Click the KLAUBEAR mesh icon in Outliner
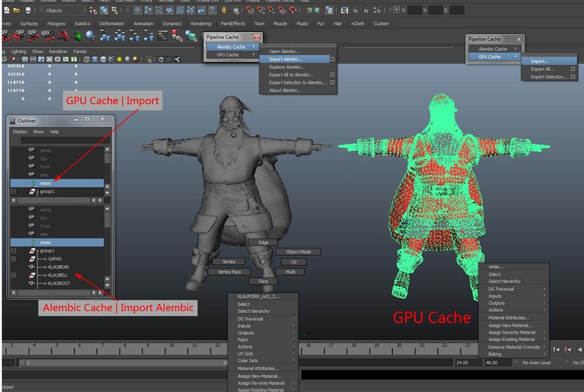The width and height of the screenshot is (584, 392). (32, 267)
